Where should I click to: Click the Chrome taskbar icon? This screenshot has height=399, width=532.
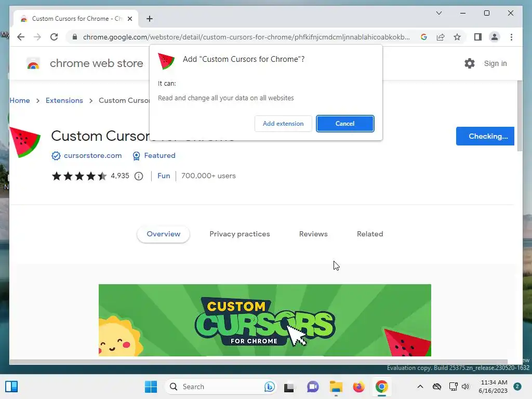click(x=382, y=387)
